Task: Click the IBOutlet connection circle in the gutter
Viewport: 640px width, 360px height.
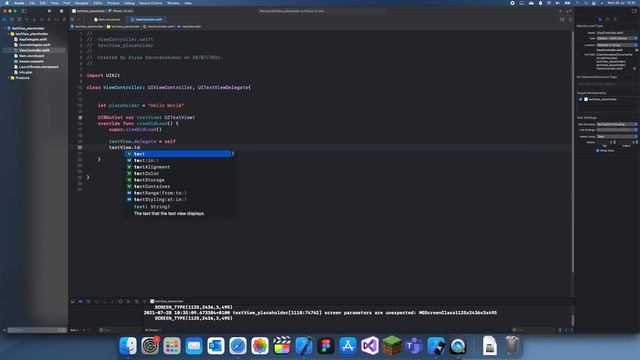Action: [x=80, y=117]
